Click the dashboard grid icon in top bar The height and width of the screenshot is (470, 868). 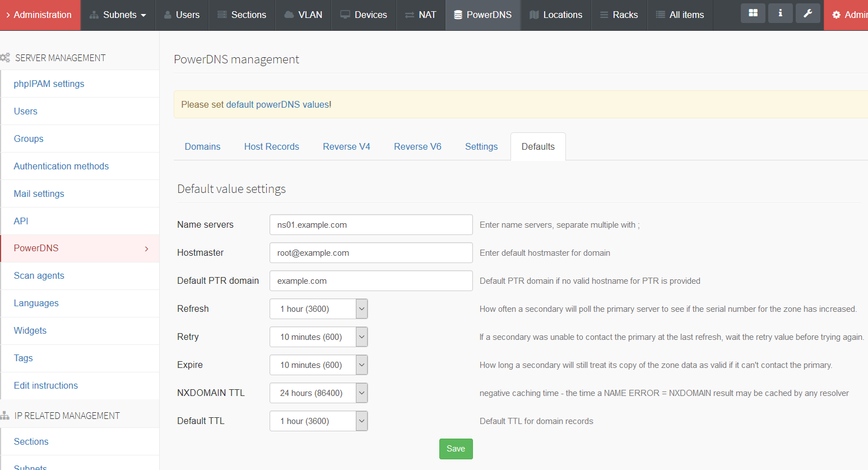coord(753,13)
